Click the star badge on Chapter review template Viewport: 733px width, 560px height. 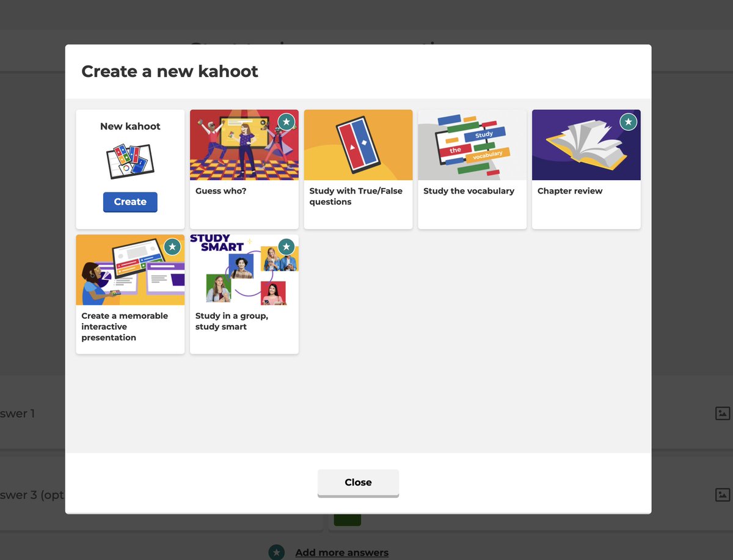click(628, 122)
